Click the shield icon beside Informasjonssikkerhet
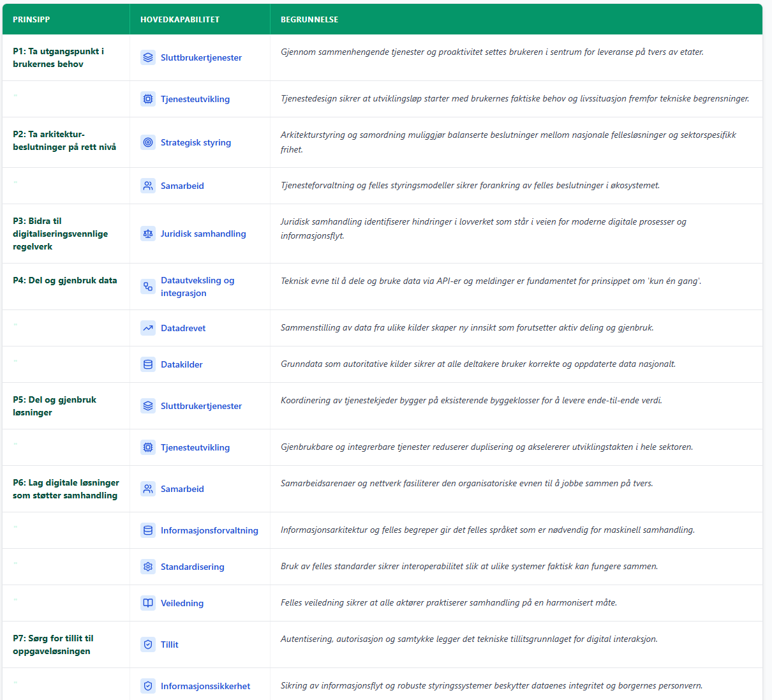 point(148,686)
